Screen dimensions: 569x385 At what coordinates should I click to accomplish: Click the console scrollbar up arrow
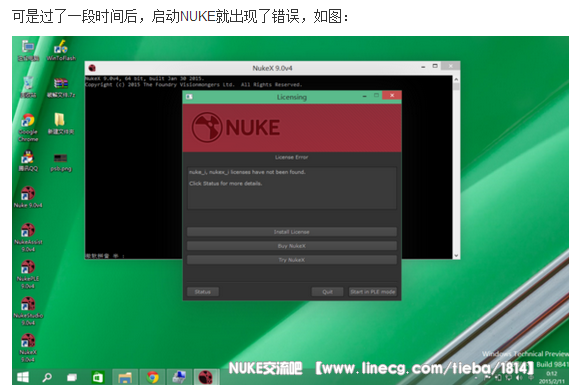point(456,79)
